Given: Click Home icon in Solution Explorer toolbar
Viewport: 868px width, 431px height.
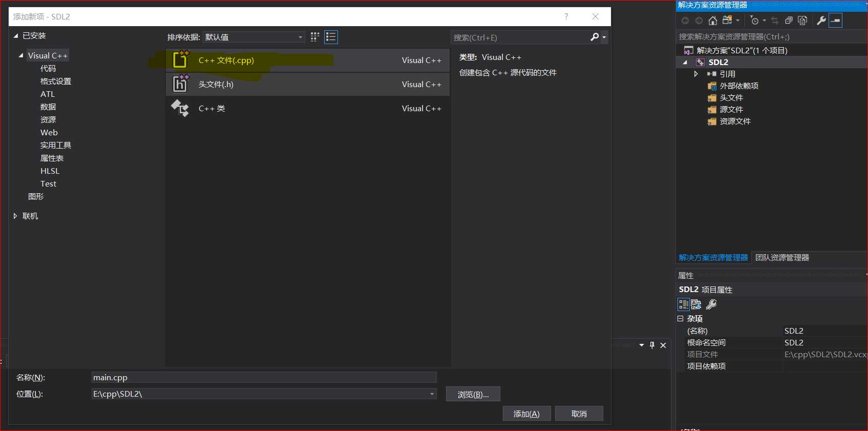Looking at the screenshot, I should pyautogui.click(x=712, y=20).
